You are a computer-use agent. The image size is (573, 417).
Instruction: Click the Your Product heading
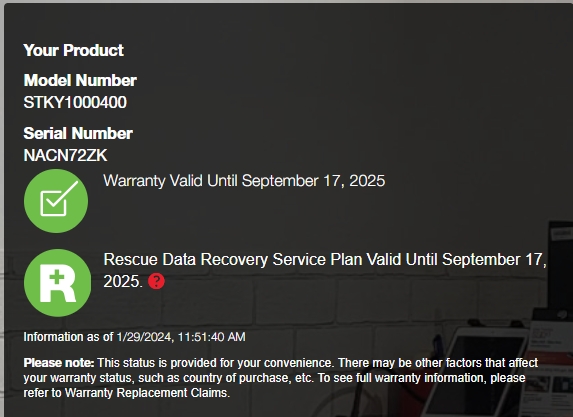pyautogui.click(x=73, y=50)
